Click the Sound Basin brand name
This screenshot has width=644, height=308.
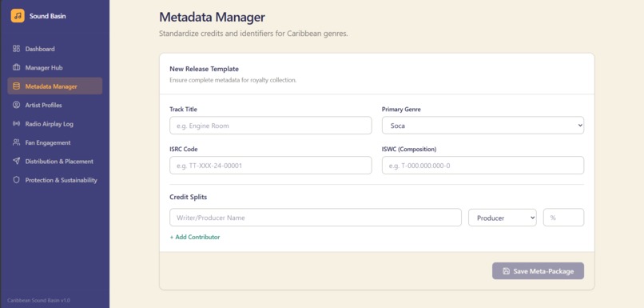coord(48,16)
